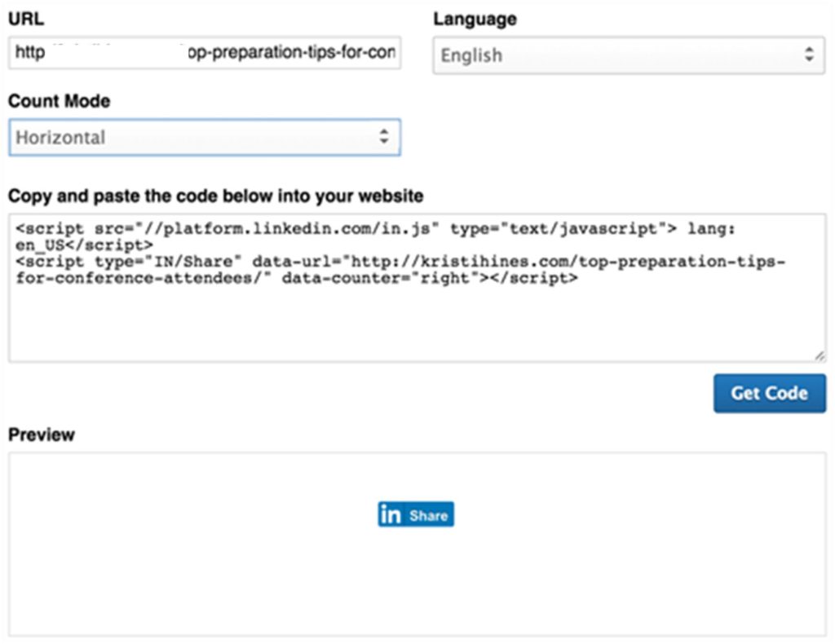This screenshot has height=644, width=835.
Task: Click the Get Code button
Action: [770, 393]
